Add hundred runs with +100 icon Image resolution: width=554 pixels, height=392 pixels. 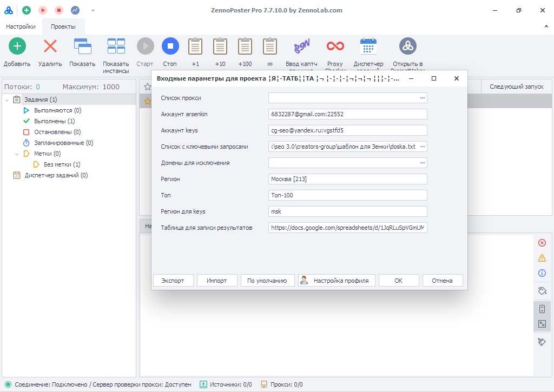[x=245, y=46]
